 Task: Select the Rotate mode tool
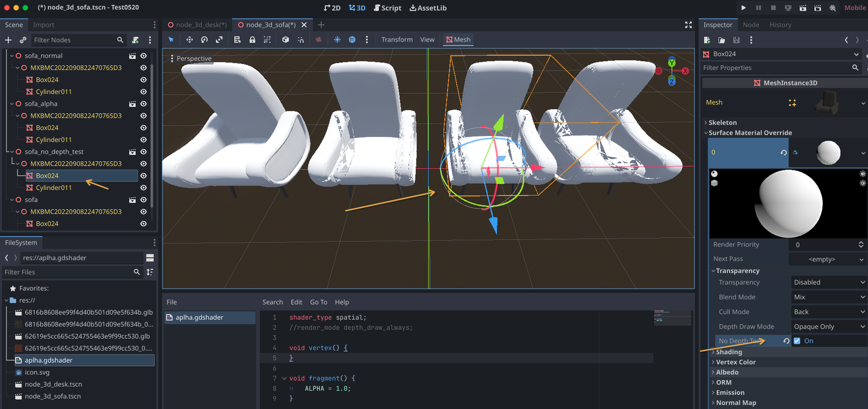(205, 40)
